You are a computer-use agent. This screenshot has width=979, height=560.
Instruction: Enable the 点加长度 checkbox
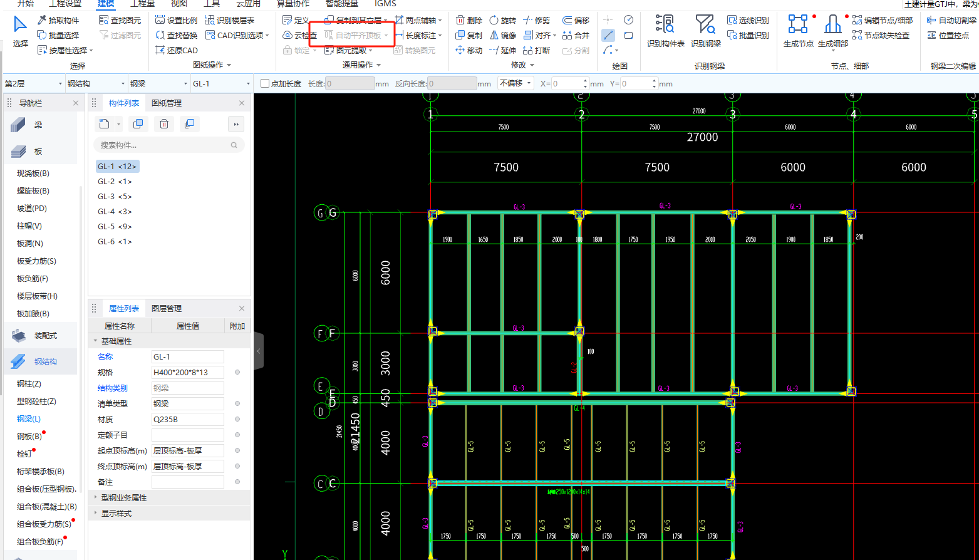click(x=265, y=83)
